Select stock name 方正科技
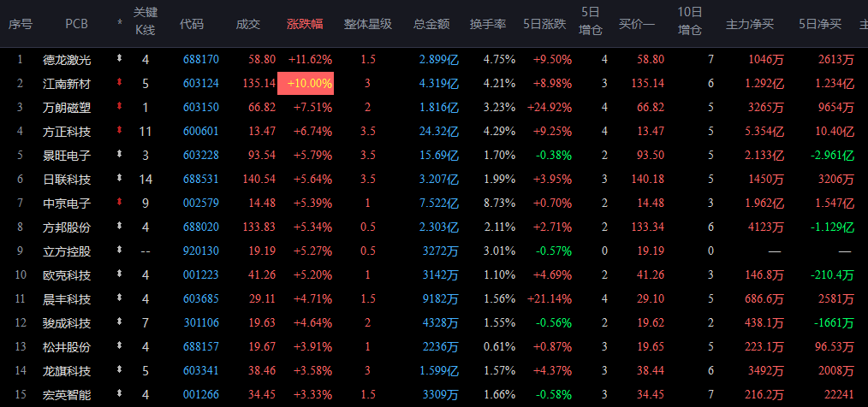Image resolution: width=868 pixels, height=407 pixels. point(67,132)
